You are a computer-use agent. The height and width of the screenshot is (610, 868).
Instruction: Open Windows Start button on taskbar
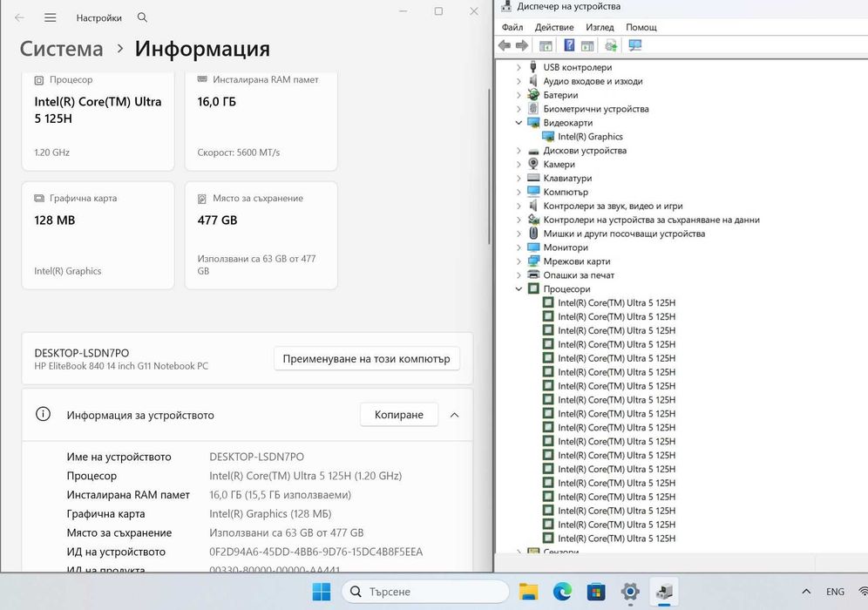[321, 592]
